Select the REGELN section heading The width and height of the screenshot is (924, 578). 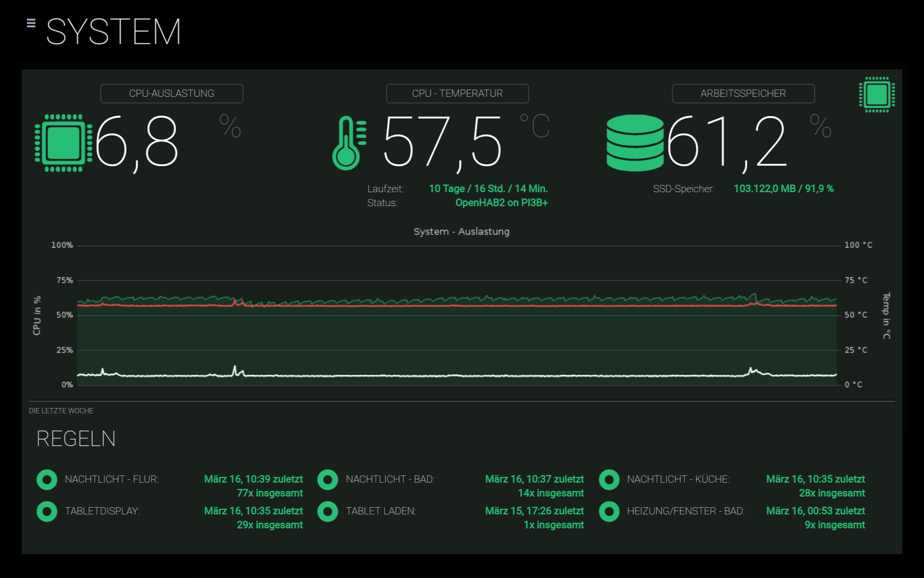coord(76,439)
